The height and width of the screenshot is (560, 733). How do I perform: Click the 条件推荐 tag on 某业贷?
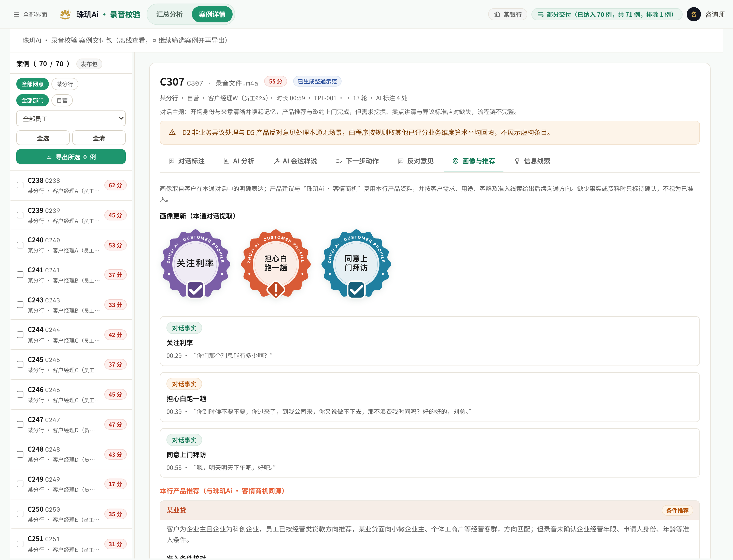pyautogui.click(x=677, y=510)
